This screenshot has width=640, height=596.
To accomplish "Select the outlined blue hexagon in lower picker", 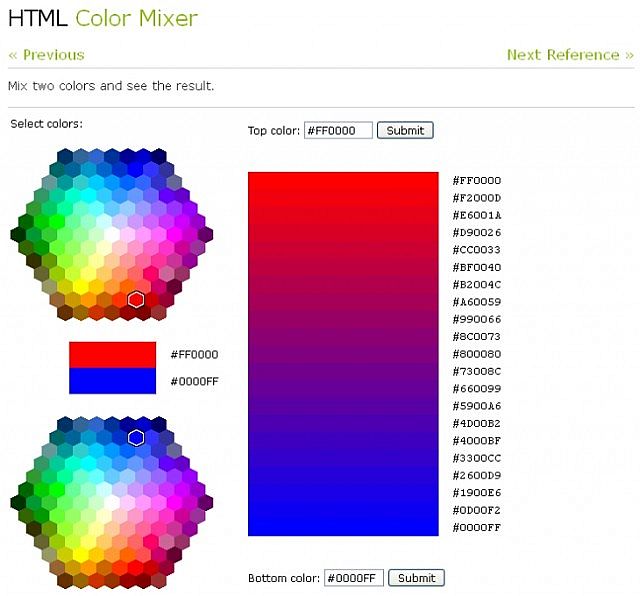I will pos(137,437).
